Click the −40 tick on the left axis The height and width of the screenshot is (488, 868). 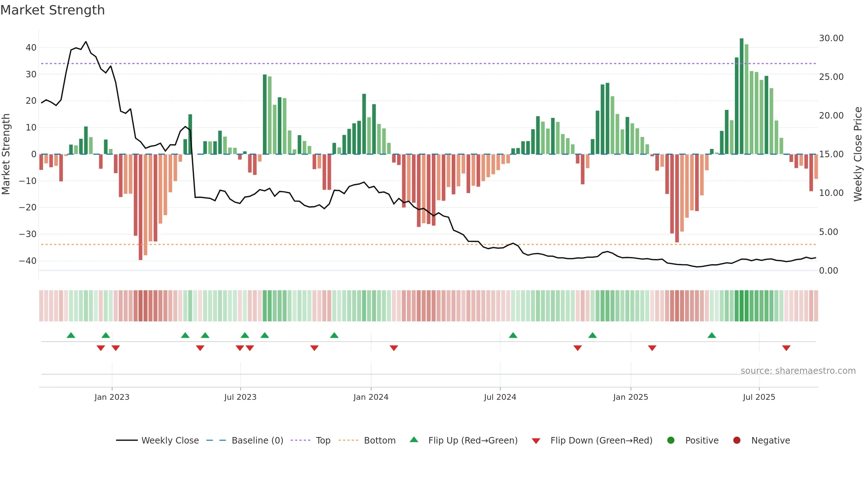pyautogui.click(x=28, y=261)
